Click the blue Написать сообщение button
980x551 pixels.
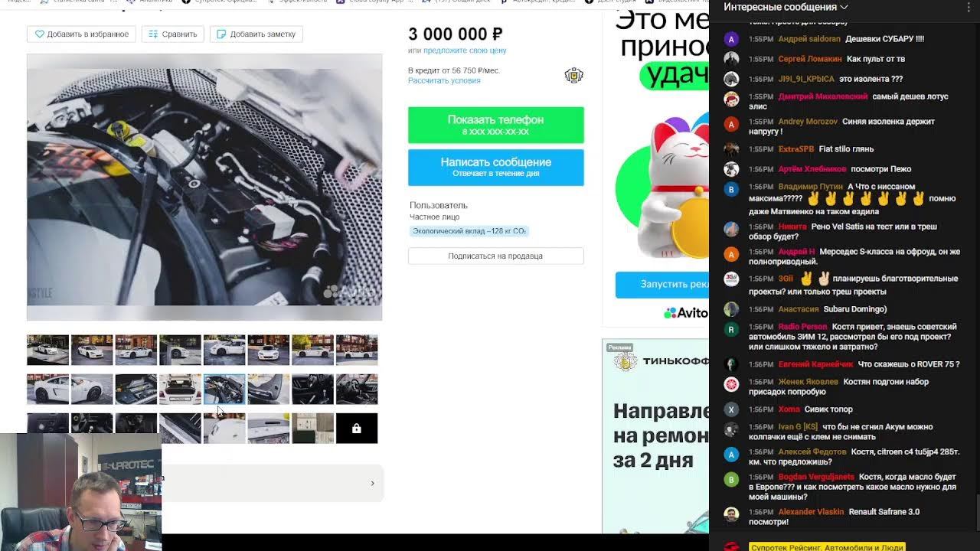pyautogui.click(x=496, y=167)
